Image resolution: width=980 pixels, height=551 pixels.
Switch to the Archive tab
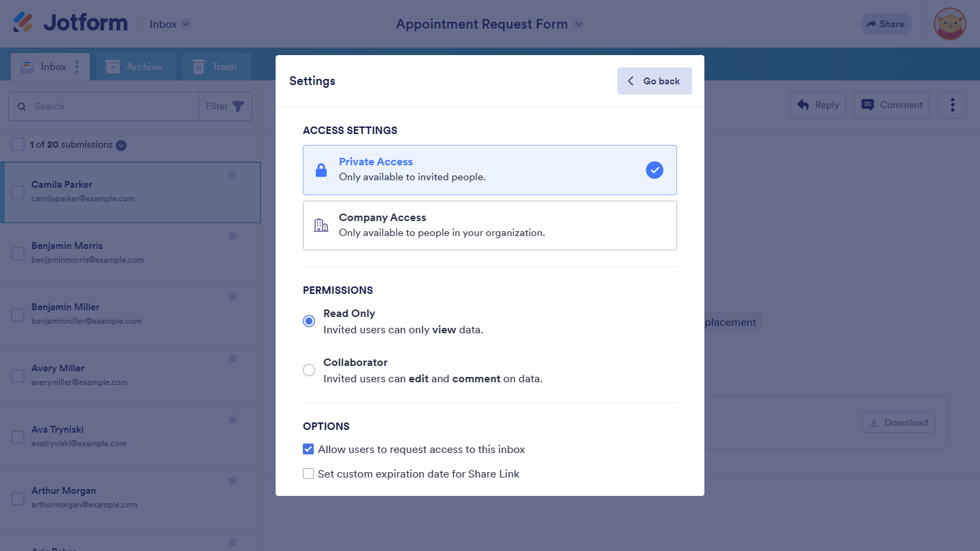(x=135, y=67)
